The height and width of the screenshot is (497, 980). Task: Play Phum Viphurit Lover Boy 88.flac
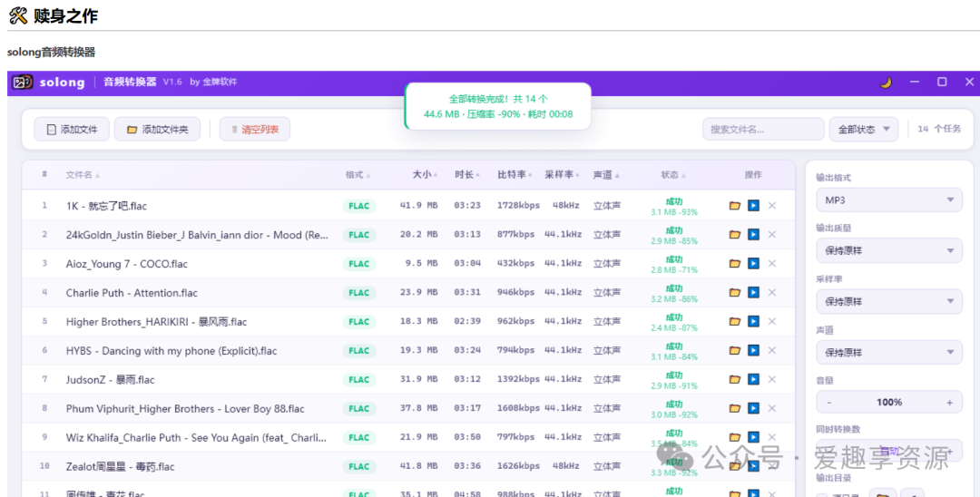[x=754, y=408]
